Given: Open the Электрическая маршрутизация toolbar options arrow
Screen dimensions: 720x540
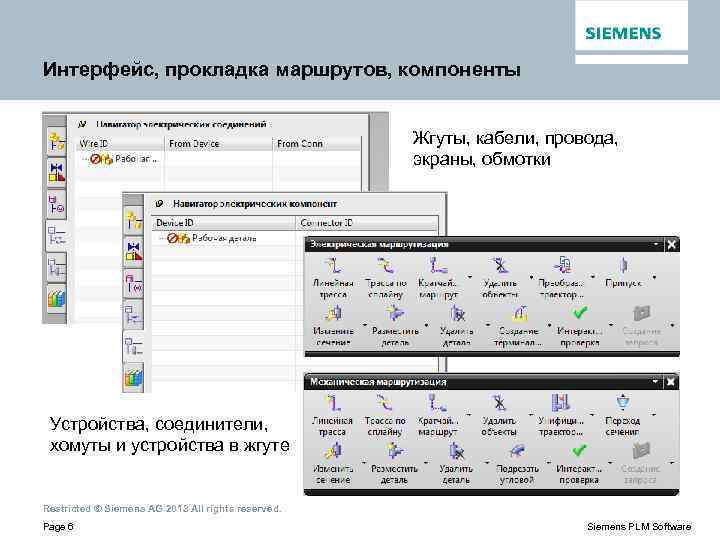Looking at the screenshot, I should coord(656,244).
